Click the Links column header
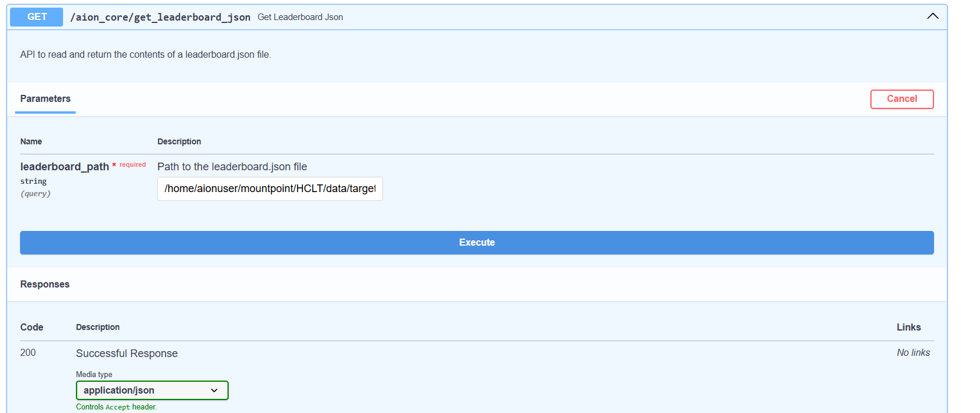The width and height of the screenshot is (980, 413). click(x=908, y=327)
